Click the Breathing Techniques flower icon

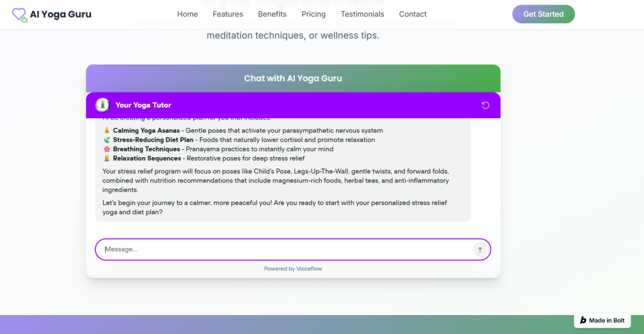coord(106,149)
